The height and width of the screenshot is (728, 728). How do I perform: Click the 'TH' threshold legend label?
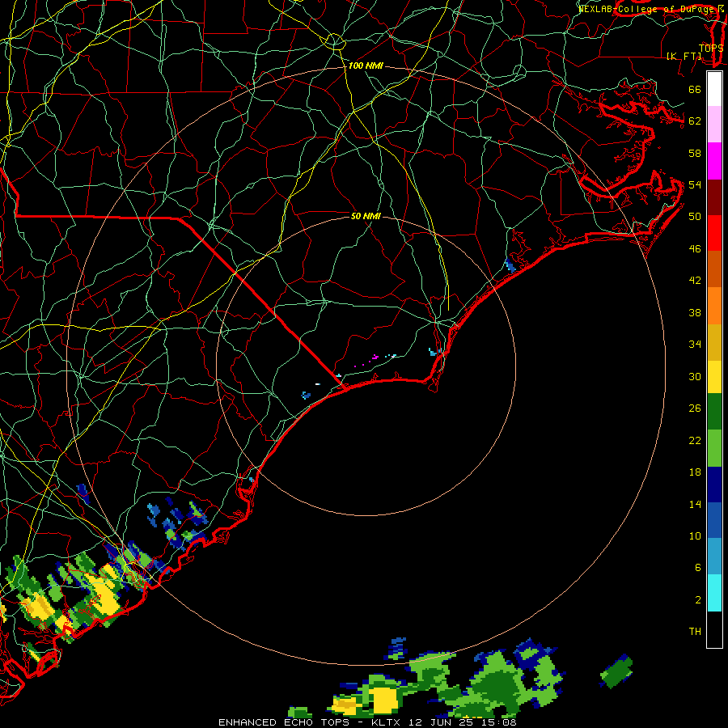(695, 632)
